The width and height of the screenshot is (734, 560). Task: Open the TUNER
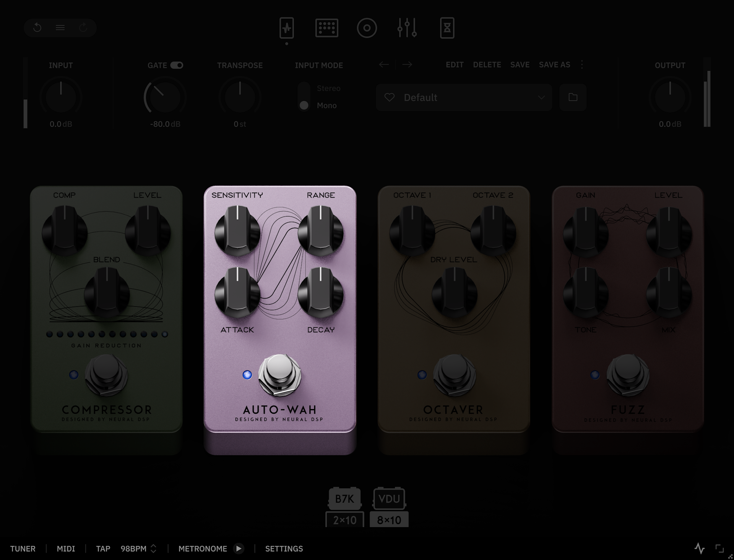[x=23, y=549]
